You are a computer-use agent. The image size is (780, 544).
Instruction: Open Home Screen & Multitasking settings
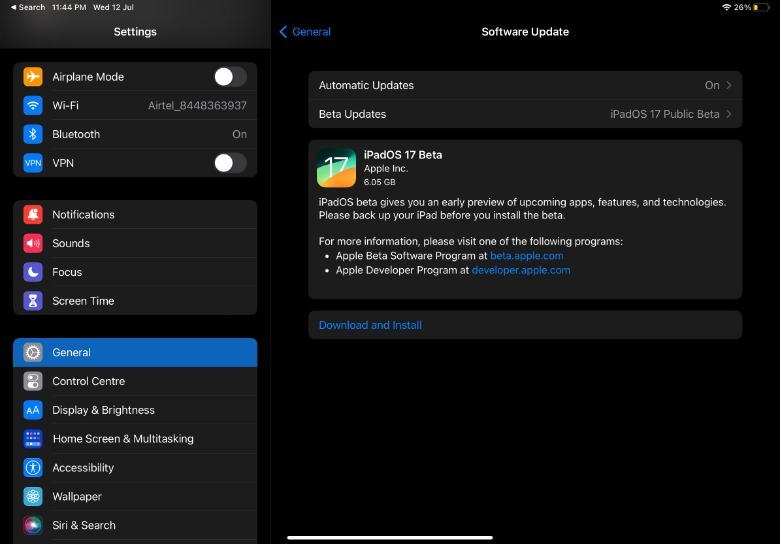point(135,439)
